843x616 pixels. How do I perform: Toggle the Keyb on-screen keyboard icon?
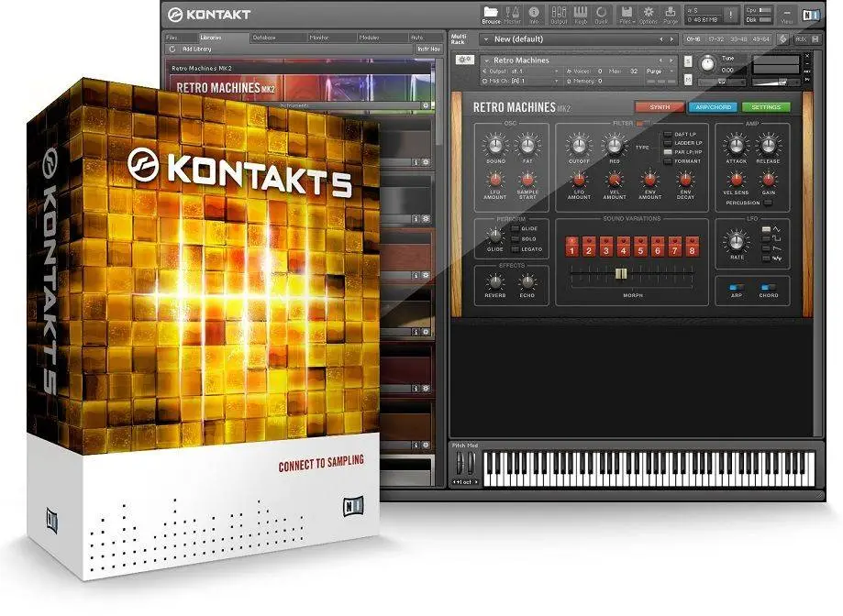pyautogui.click(x=581, y=15)
